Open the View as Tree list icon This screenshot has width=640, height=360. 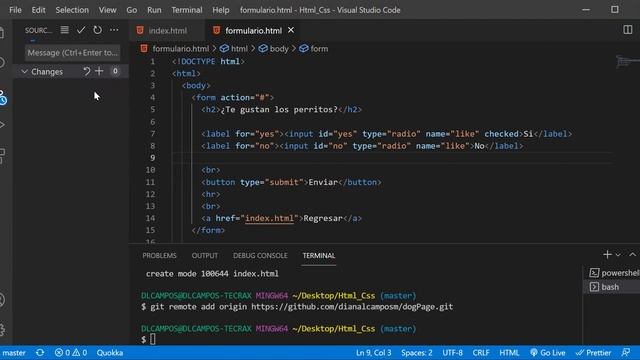(64, 30)
